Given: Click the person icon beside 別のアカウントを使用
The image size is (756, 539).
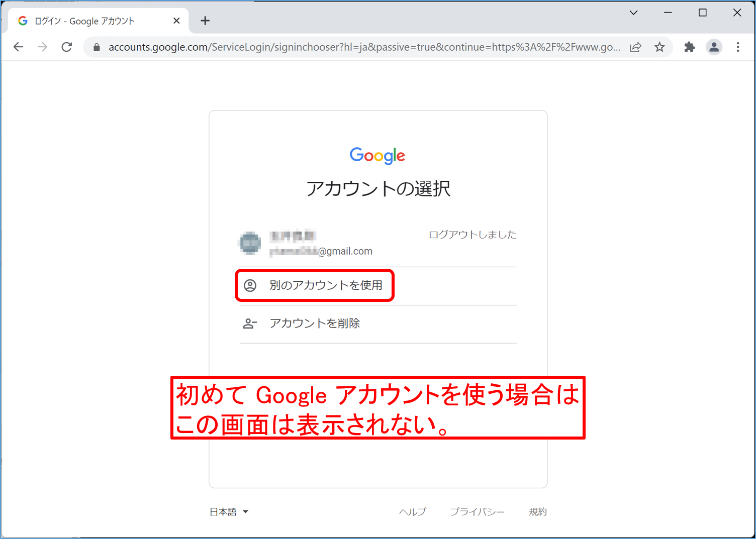Looking at the screenshot, I should tap(250, 285).
